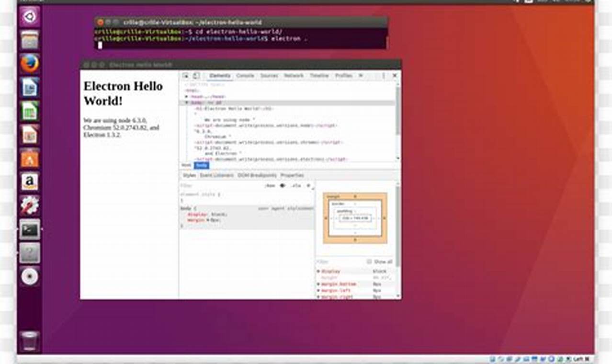Expand the margin-bottom computed property
This screenshot has height=364, width=612.
319,284
